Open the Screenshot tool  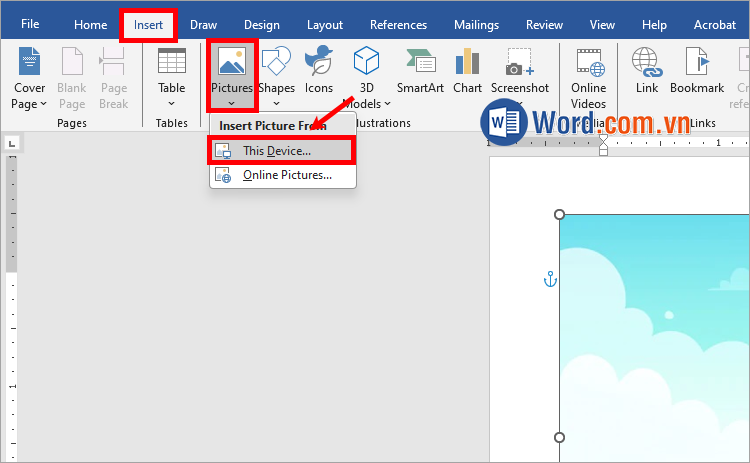[519, 63]
